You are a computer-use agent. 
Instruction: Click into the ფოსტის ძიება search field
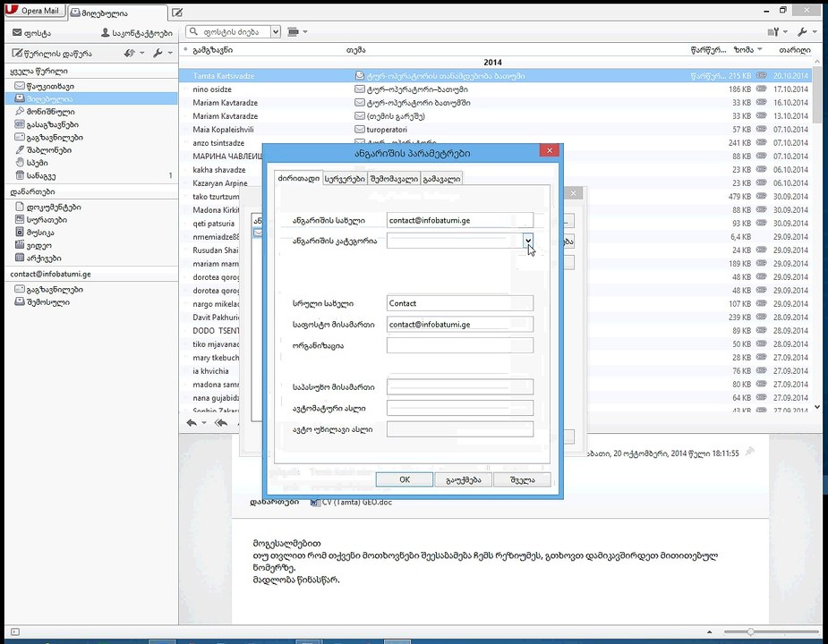pos(230,32)
